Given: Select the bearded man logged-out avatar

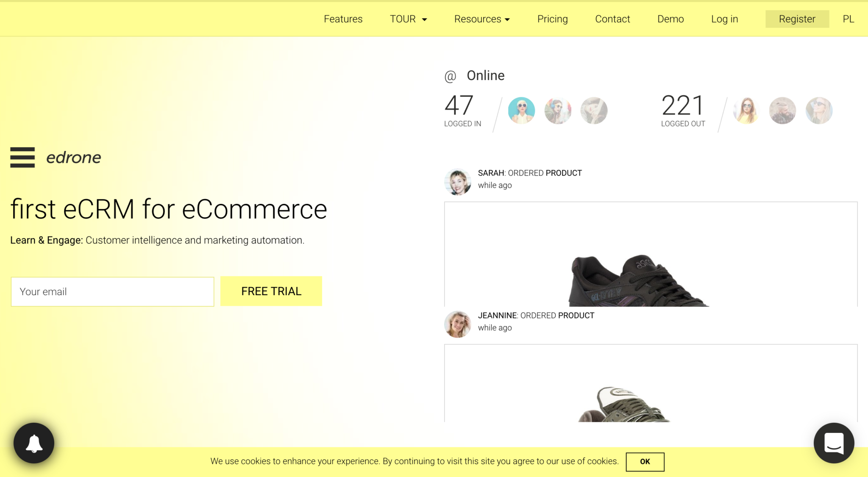Looking at the screenshot, I should [782, 110].
